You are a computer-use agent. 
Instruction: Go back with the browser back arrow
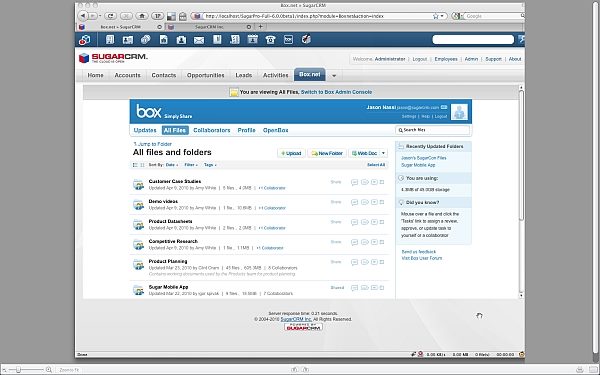coord(83,16)
